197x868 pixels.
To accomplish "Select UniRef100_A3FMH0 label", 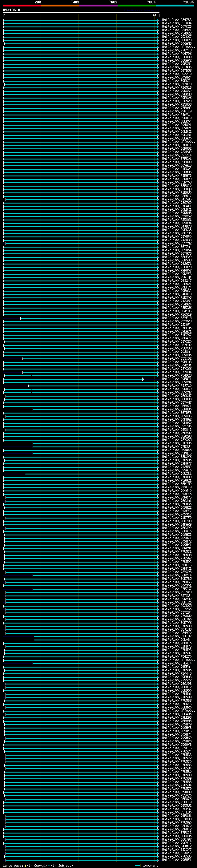I will point(177,57).
